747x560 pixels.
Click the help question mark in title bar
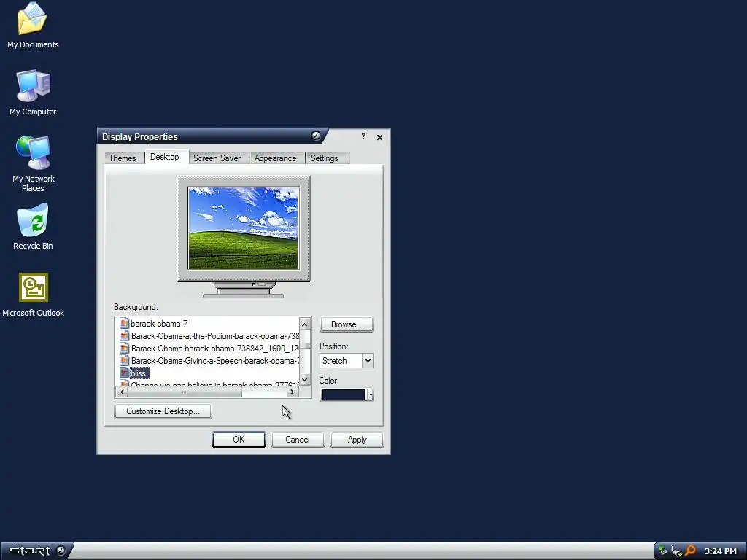(363, 136)
